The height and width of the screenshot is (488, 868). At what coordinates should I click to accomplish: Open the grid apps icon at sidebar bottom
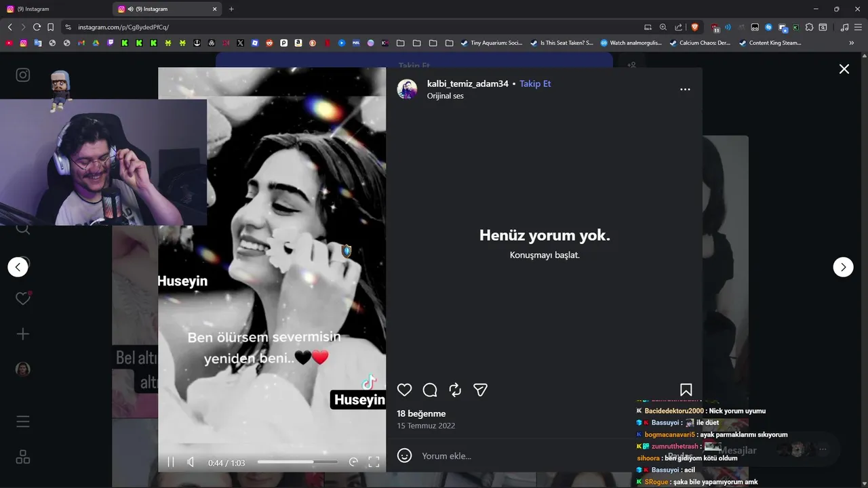coord(23,457)
